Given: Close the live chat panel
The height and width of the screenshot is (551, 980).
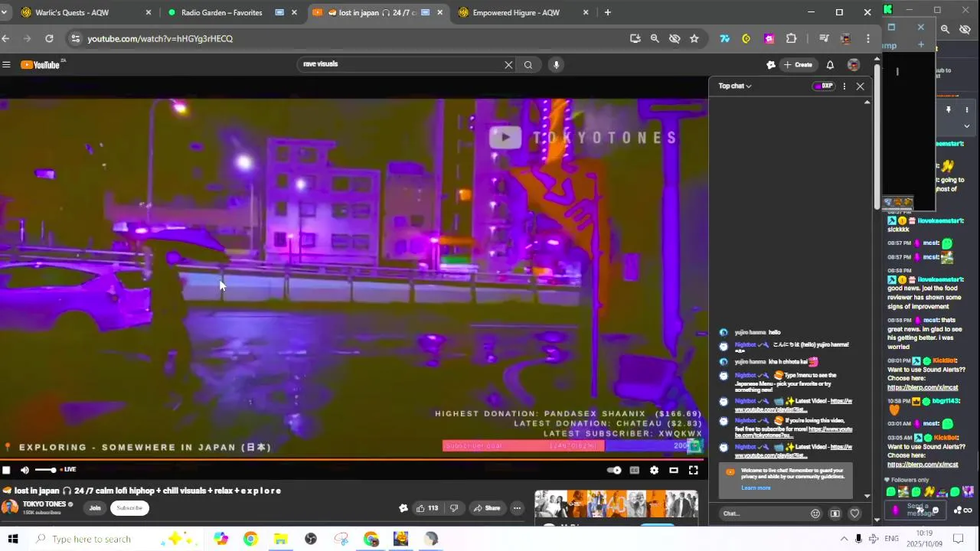Looking at the screenshot, I should tap(861, 86).
